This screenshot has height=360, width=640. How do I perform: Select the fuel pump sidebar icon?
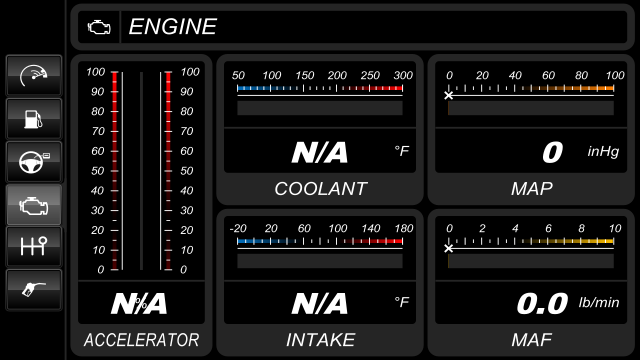[x=34, y=119]
